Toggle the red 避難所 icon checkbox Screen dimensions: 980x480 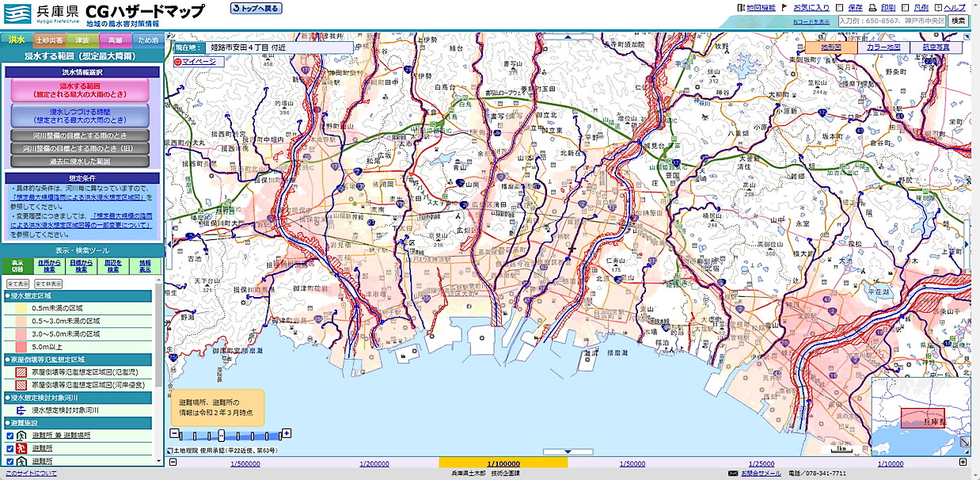click(9, 448)
